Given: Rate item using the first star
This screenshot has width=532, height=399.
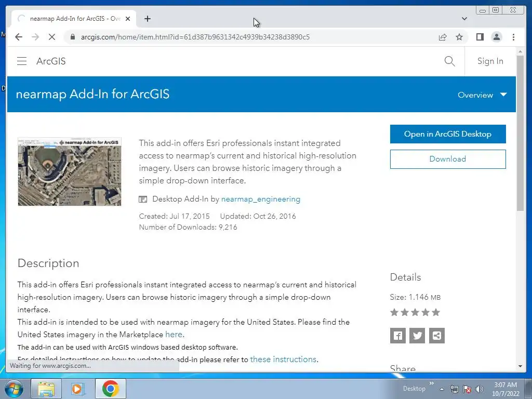Looking at the screenshot, I should coord(394,312).
